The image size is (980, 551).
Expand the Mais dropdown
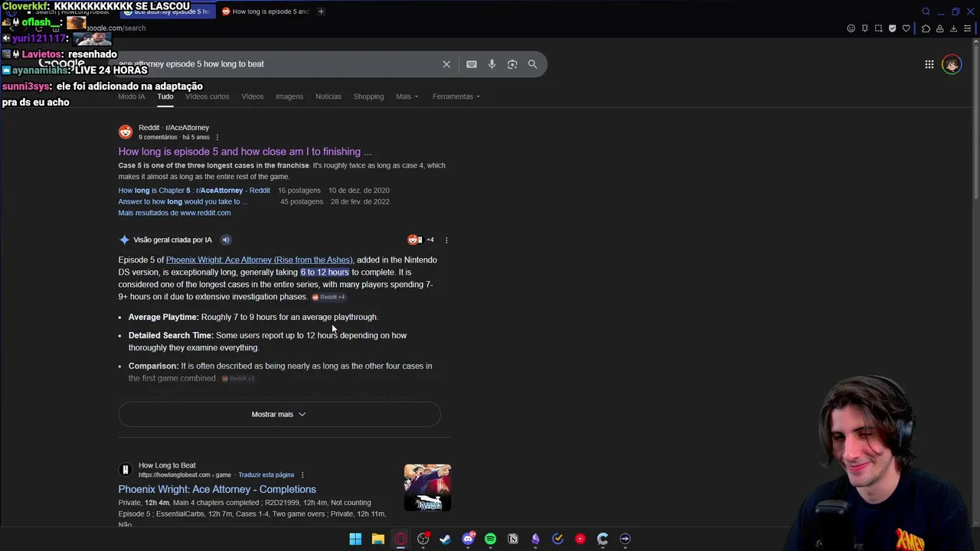point(407,96)
